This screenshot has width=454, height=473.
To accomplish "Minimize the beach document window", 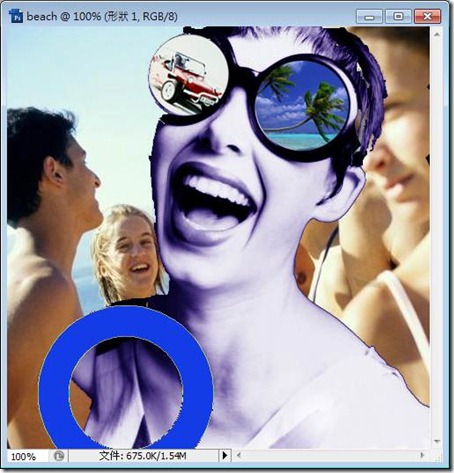I will point(369,16).
